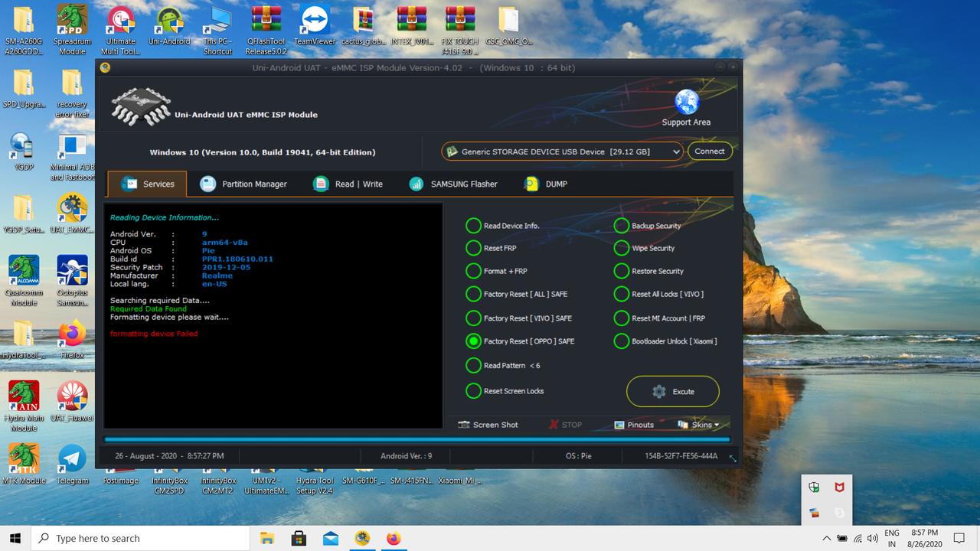Viewport: 980px width, 551px height.
Task: Select Read Device Info. radio option
Action: [x=503, y=226]
